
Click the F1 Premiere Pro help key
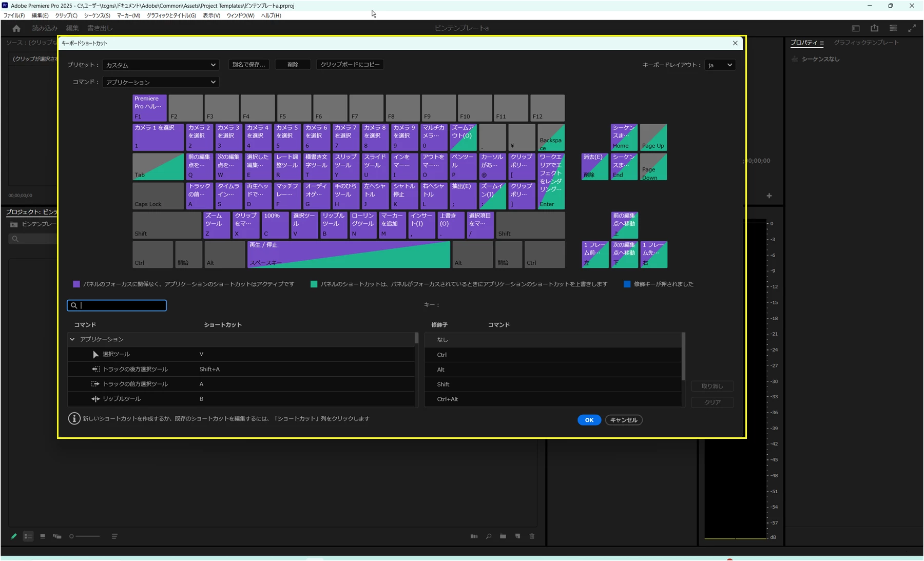point(150,108)
